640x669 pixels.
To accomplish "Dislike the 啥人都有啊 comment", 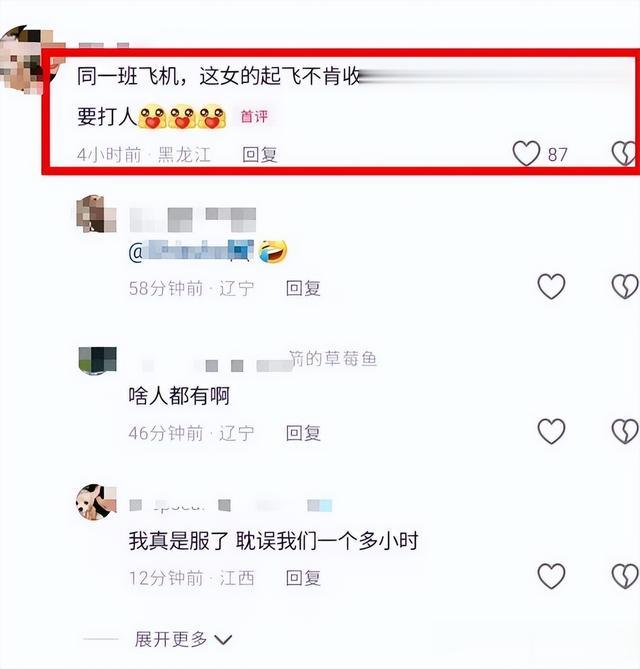I will [x=625, y=431].
